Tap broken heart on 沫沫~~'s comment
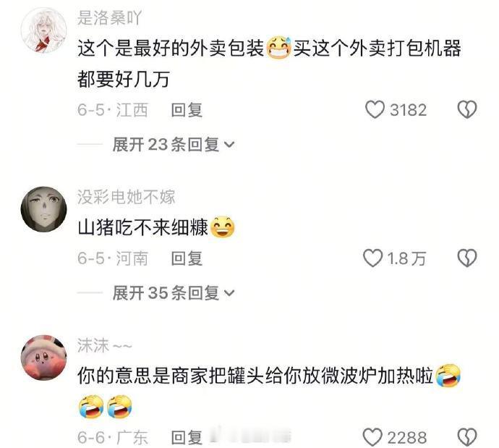Screen dimensions: 499x448 (467, 437)
